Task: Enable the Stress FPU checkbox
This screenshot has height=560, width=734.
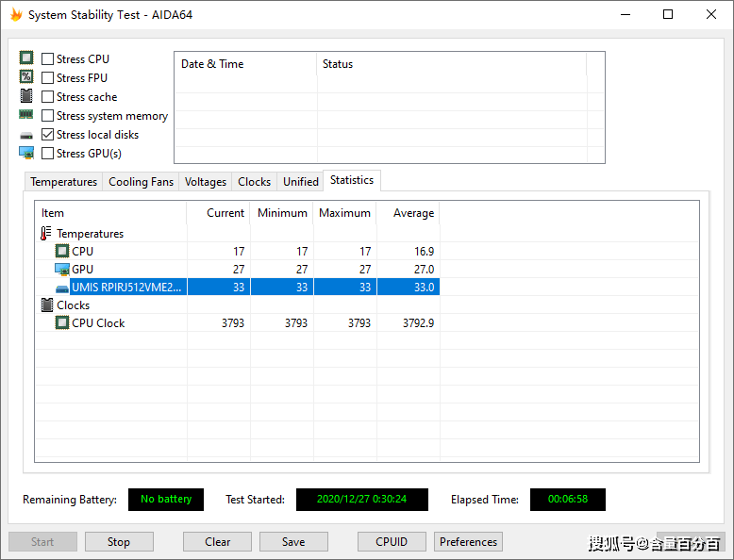Action: pyautogui.click(x=47, y=77)
